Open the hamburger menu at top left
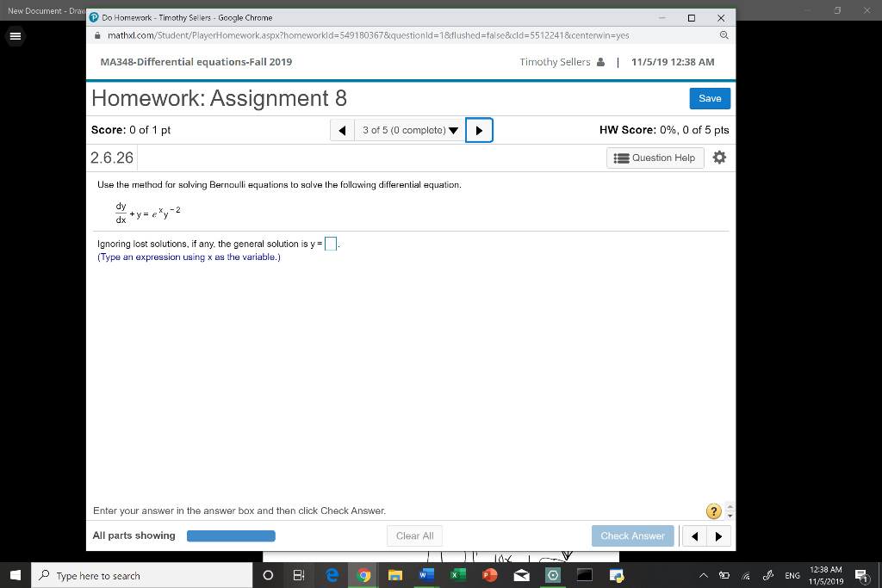Viewport: 882px width, 588px height. click(x=15, y=36)
